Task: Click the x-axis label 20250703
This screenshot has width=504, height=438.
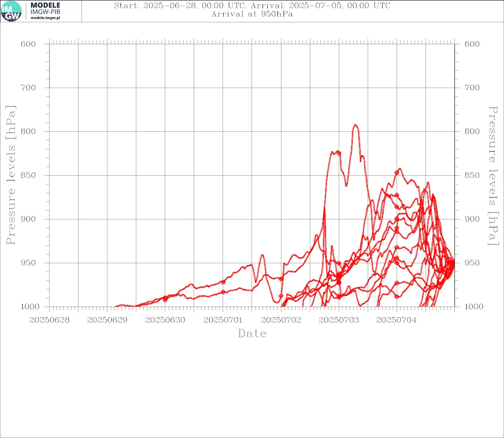Action: (x=339, y=320)
